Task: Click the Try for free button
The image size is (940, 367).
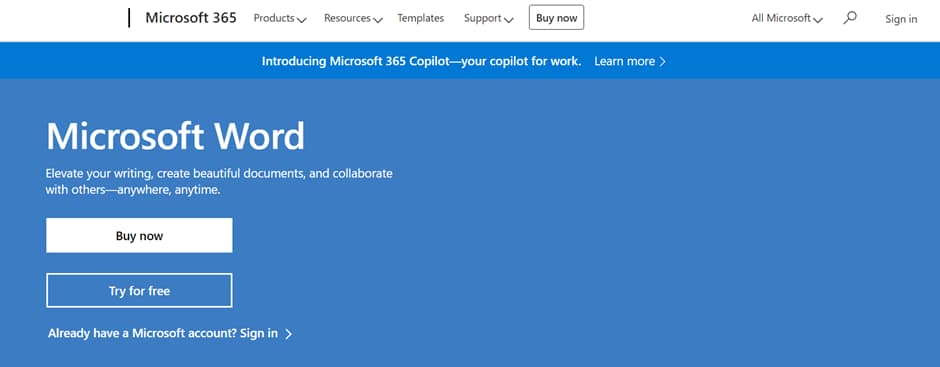Action: (139, 291)
